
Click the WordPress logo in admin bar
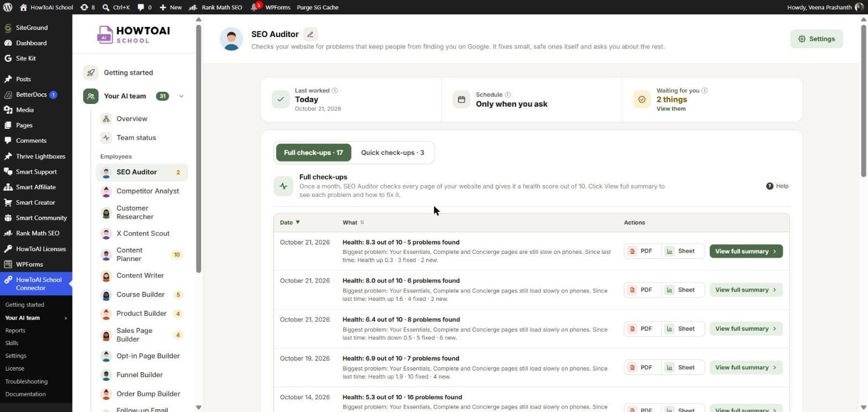coord(8,7)
